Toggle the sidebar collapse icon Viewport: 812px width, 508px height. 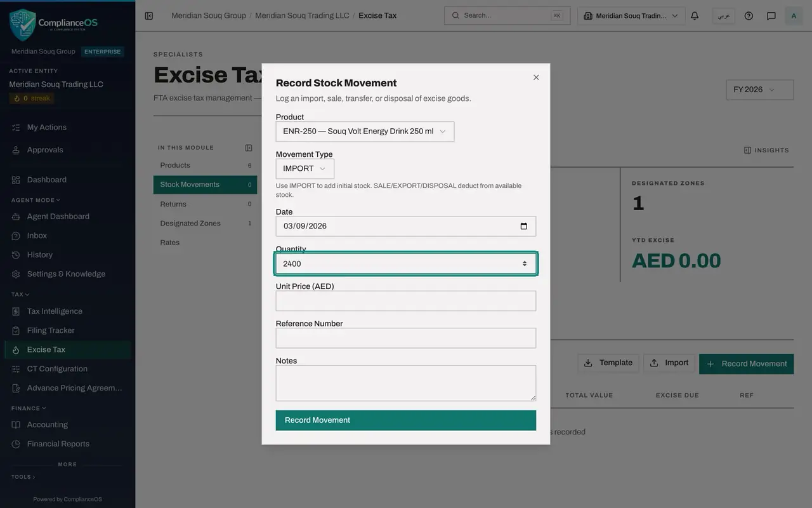pyautogui.click(x=149, y=16)
